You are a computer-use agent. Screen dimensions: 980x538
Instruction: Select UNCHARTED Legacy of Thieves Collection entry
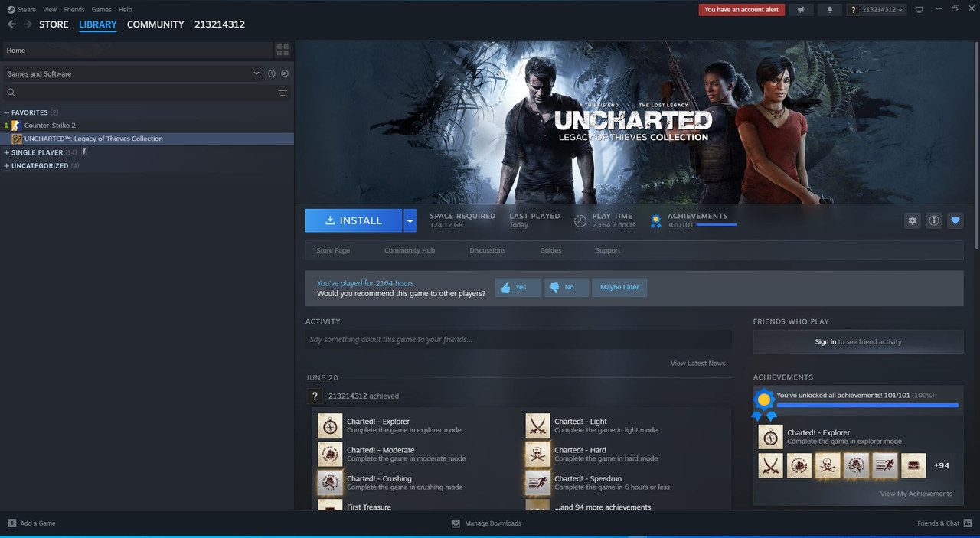[147, 139]
